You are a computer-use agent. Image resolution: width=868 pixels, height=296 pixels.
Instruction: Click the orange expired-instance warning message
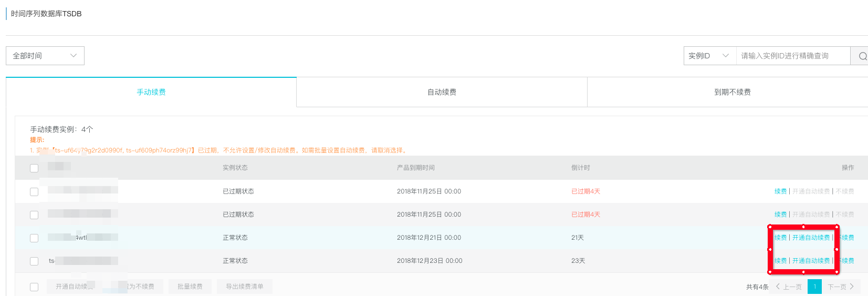pyautogui.click(x=219, y=150)
